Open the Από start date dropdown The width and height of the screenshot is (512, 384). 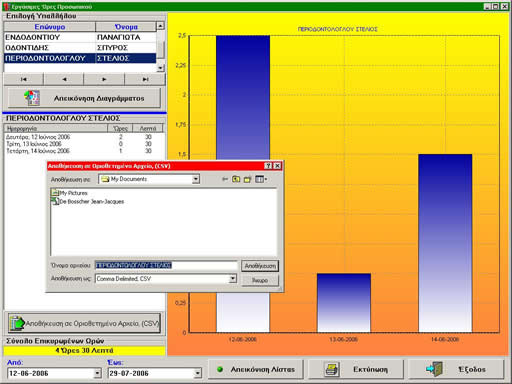click(x=97, y=373)
